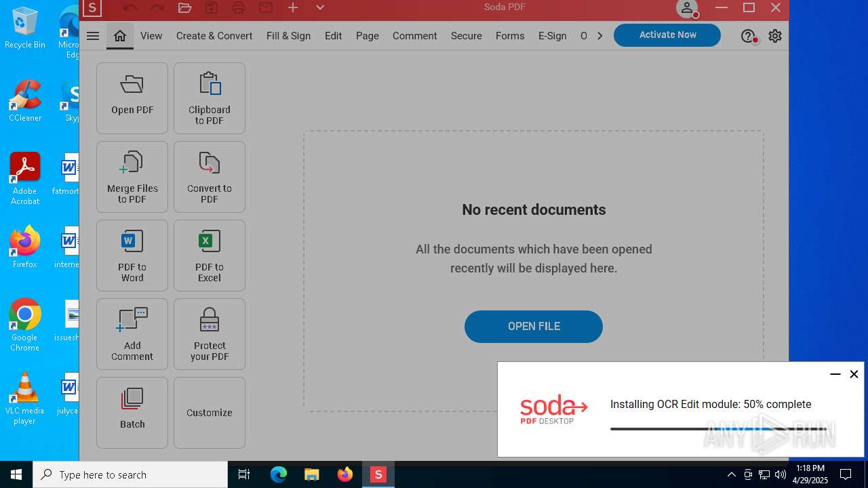Open a file via the folder toolbar icon
Screen dimensions: 868x488
pos(184,8)
